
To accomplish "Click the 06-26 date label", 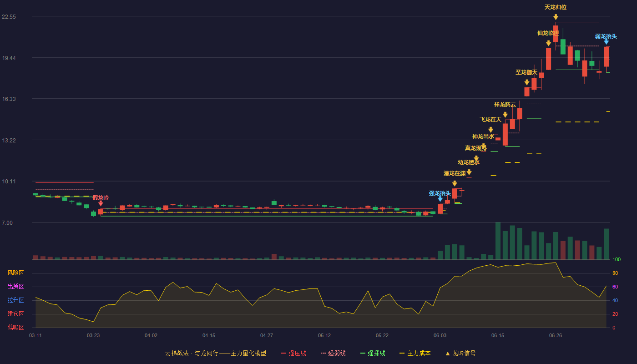I will tap(556, 335).
